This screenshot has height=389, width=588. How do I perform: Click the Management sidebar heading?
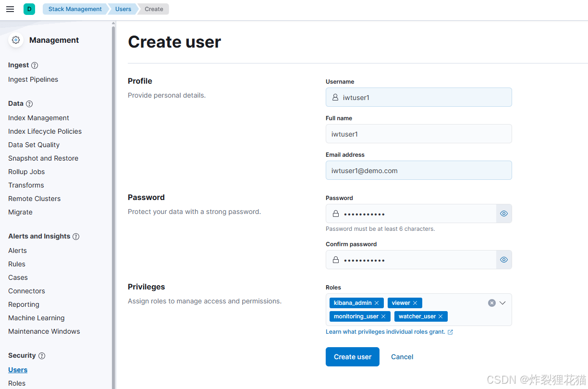tap(54, 40)
